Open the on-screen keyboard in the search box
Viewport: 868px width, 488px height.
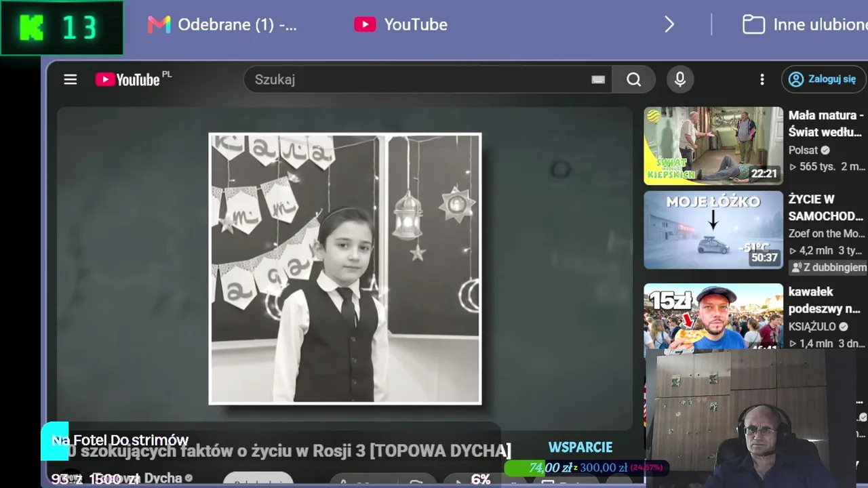point(598,79)
